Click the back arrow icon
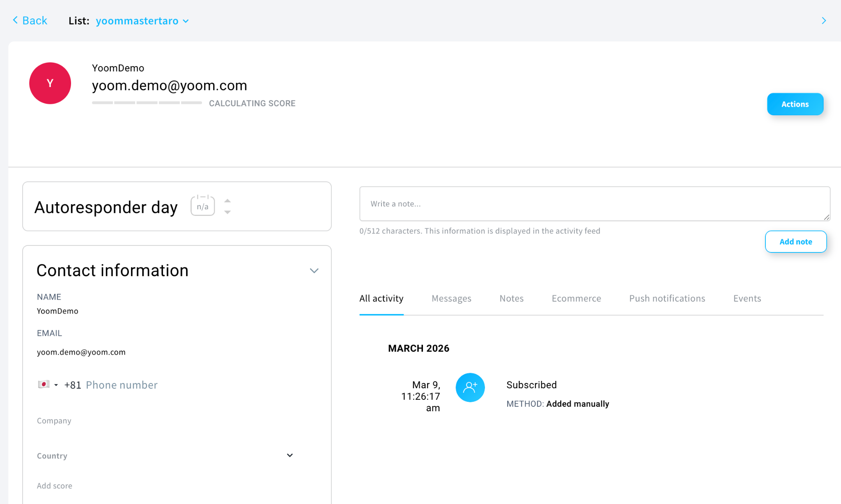 tap(16, 20)
